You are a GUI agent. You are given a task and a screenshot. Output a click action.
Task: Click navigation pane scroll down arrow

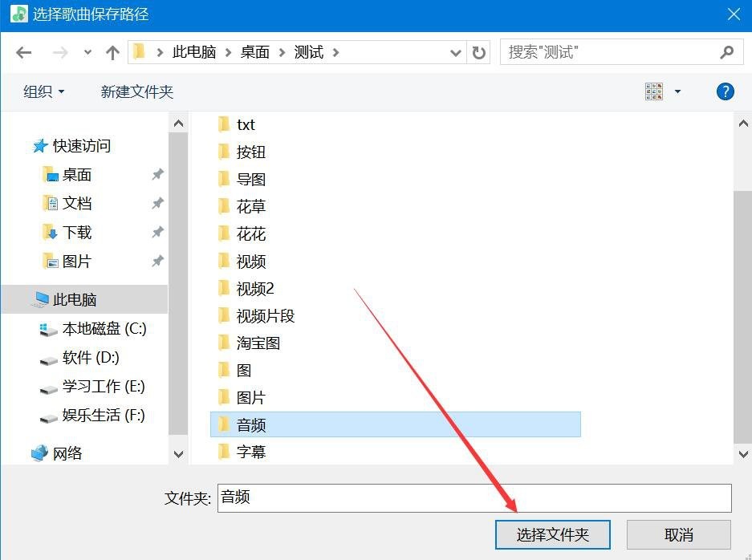(x=178, y=454)
